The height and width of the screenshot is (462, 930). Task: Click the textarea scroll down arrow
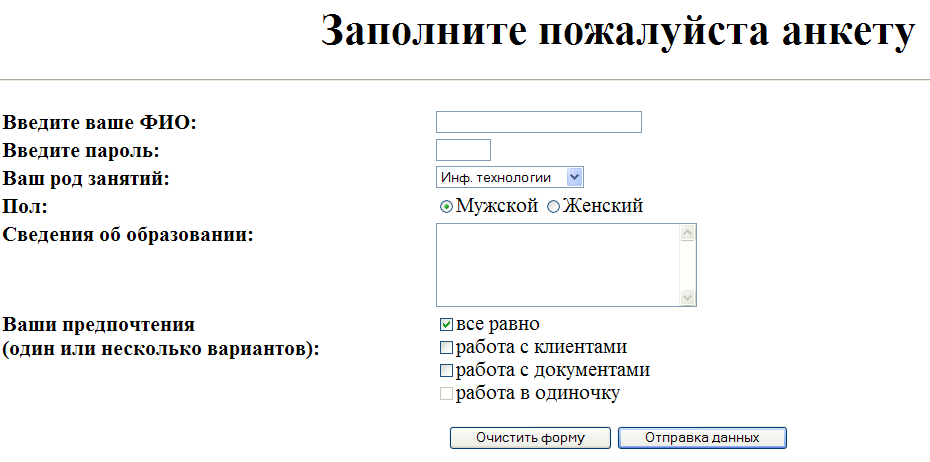[x=687, y=297]
